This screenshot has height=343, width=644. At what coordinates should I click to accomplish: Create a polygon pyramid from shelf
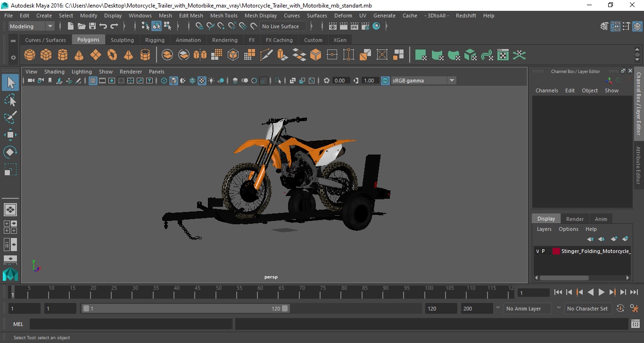(x=129, y=55)
